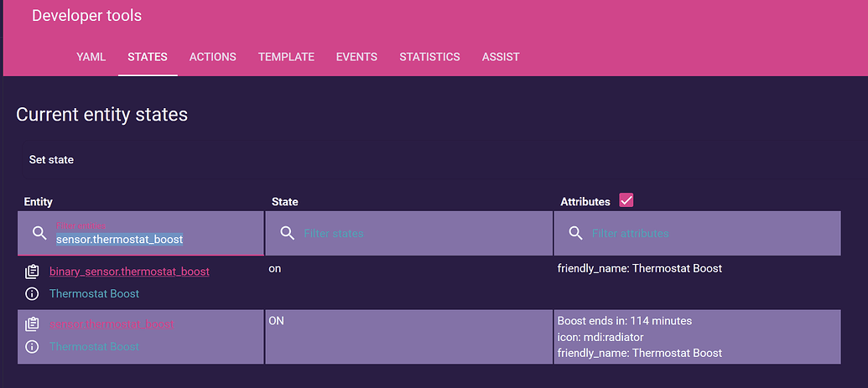Switch to the STATISTICS tab
The width and height of the screenshot is (868, 388).
429,57
